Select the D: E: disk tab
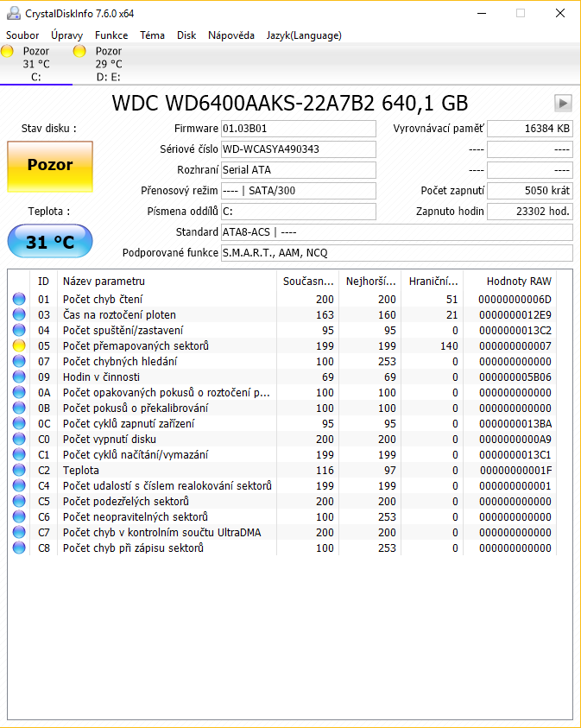This screenshot has width=581, height=728. 109,64
